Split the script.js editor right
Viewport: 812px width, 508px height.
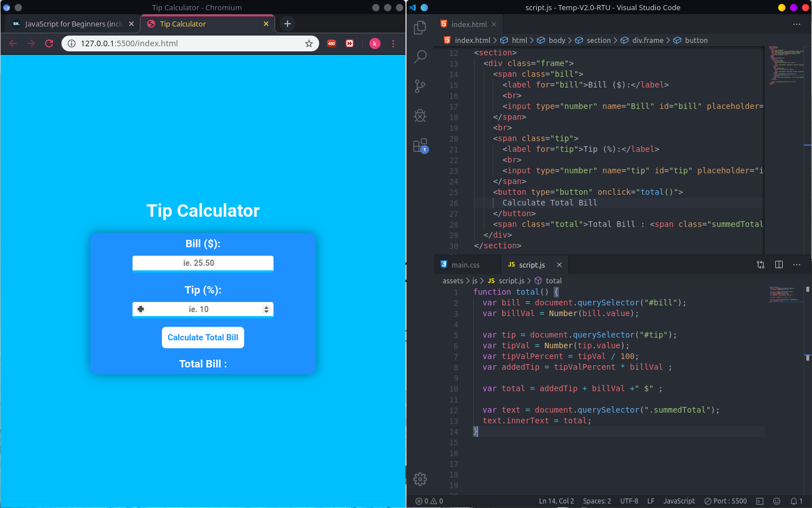tap(779, 265)
